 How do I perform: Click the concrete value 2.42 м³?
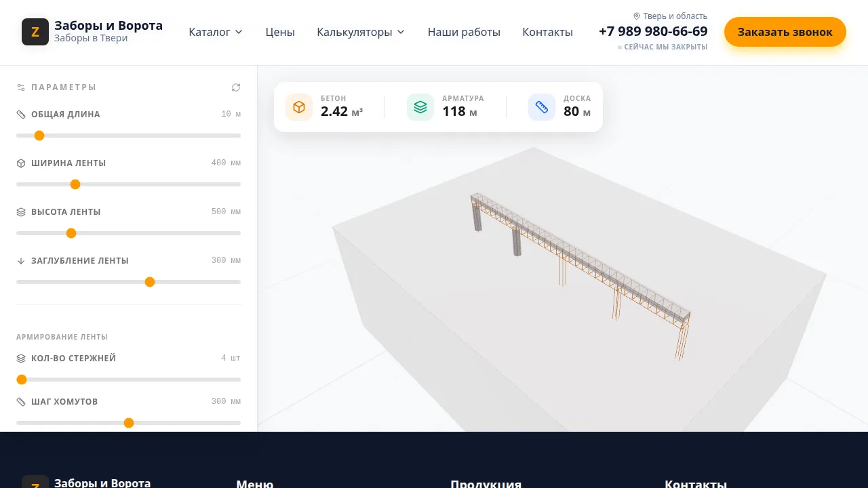(342, 111)
